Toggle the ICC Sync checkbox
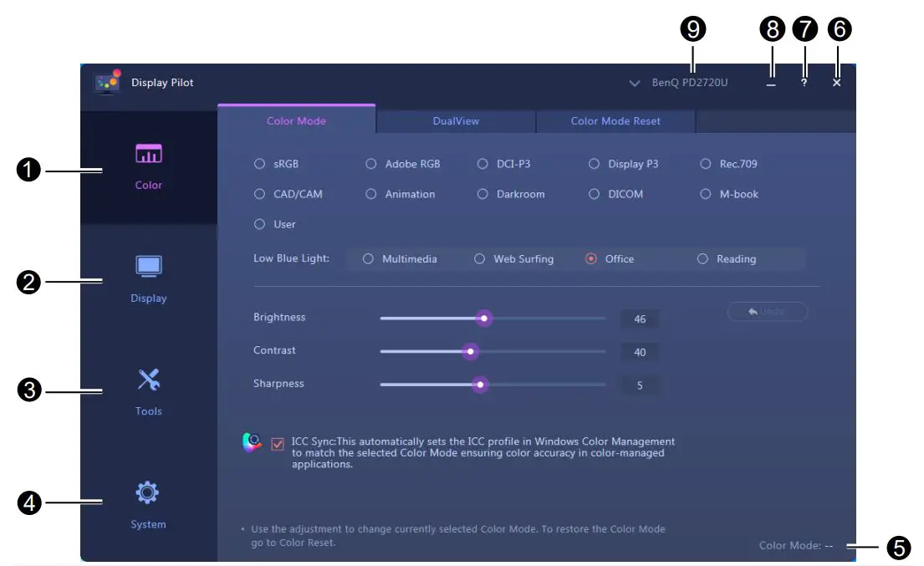Viewport: 924px width, 566px height. [x=278, y=444]
